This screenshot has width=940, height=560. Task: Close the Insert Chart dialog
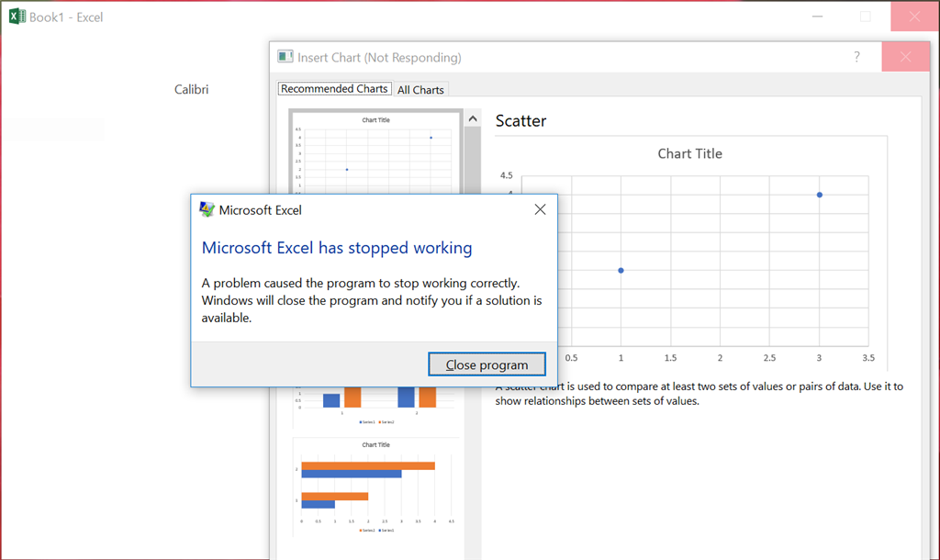[905, 57]
